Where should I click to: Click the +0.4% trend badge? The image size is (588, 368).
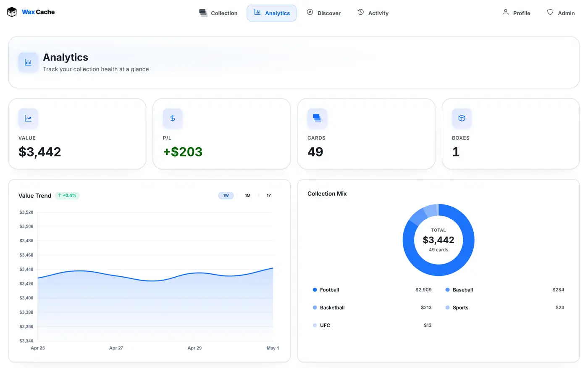(67, 196)
